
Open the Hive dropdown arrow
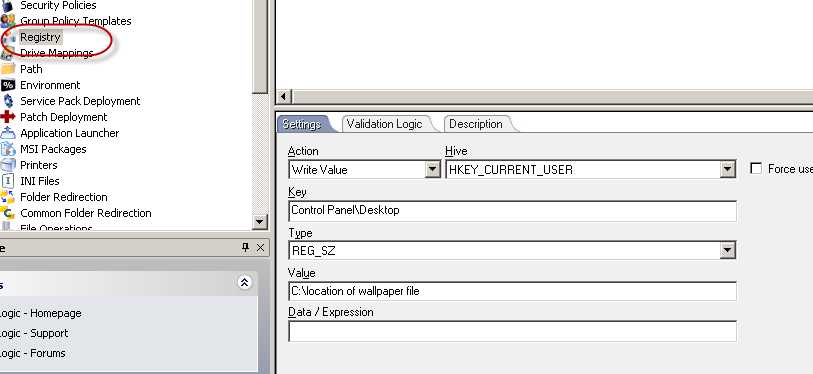728,170
